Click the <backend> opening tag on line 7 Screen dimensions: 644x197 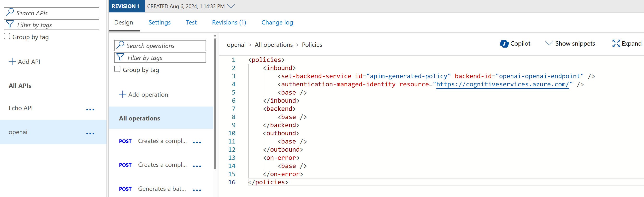(x=279, y=108)
